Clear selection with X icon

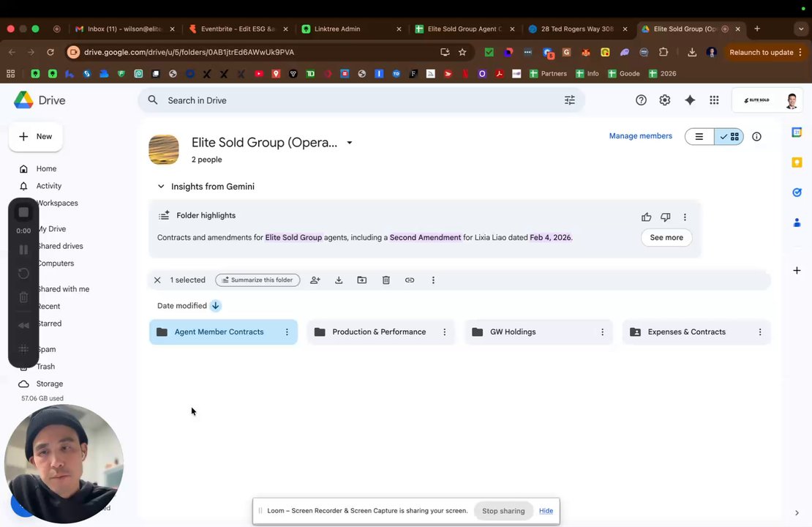click(x=157, y=280)
